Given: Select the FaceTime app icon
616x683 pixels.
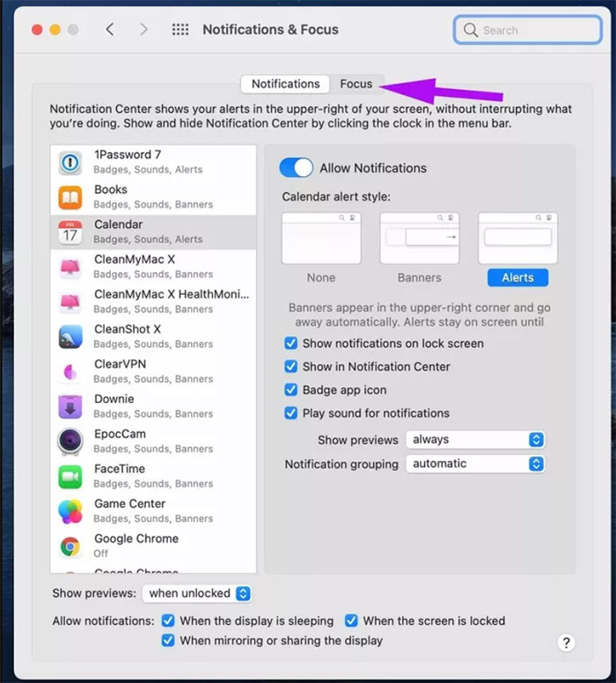Looking at the screenshot, I should [x=70, y=476].
